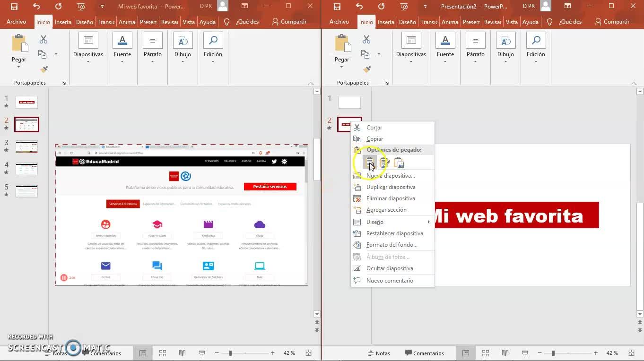The width and height of the screenshot is (644, 361).
Task: Choose Copiar in the context menu
Action: pyautogui.click(x=392, y=139)
